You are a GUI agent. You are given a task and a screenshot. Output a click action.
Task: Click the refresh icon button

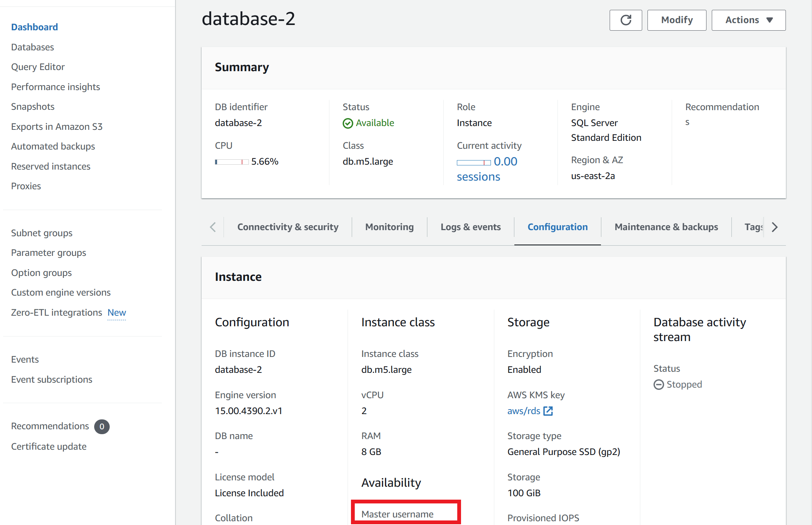coord(626,20)
